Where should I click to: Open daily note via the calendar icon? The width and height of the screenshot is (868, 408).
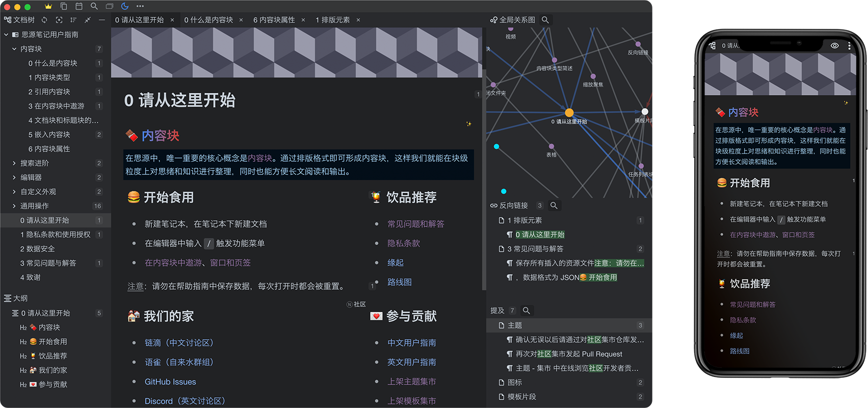pos(79,6)
